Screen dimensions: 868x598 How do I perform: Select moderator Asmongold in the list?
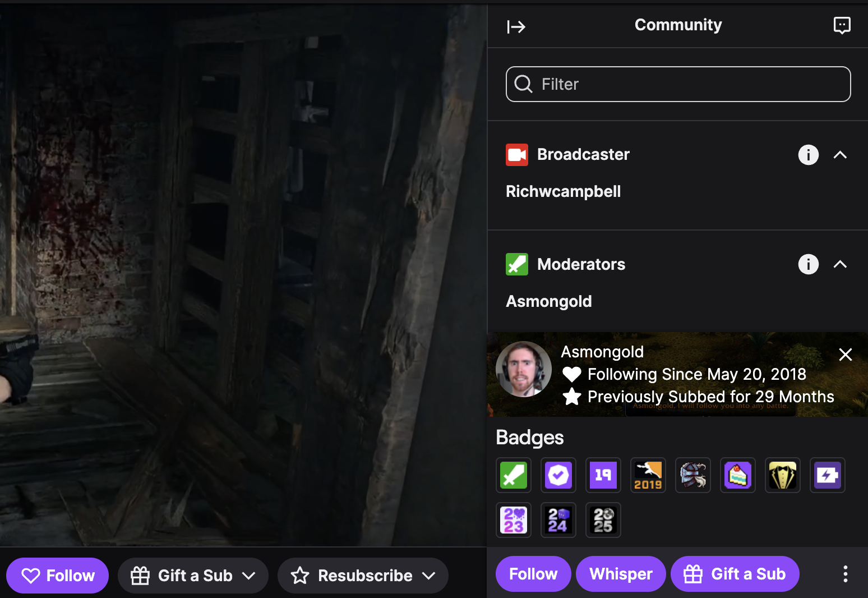[549, 301]
